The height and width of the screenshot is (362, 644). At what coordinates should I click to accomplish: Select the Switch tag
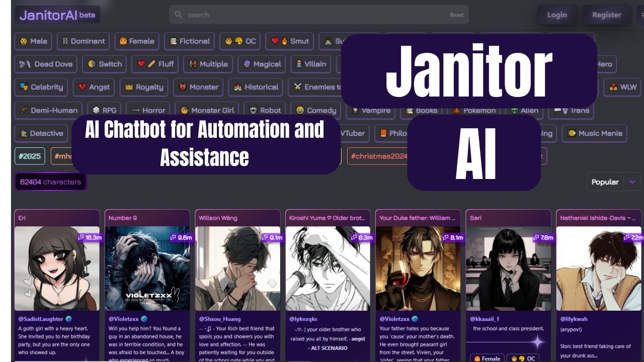105,64
